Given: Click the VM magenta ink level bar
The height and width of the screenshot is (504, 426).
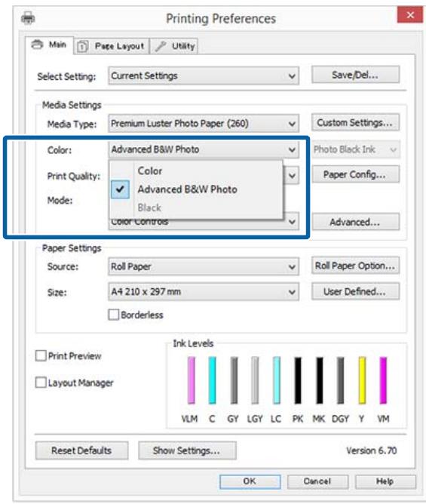Looking at the screenshot, I should click(383, 380).
